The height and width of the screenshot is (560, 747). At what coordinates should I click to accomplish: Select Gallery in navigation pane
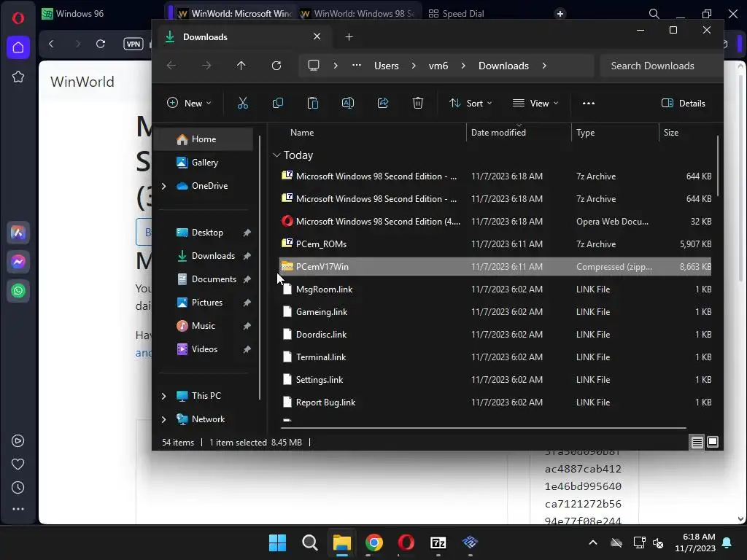205,163
